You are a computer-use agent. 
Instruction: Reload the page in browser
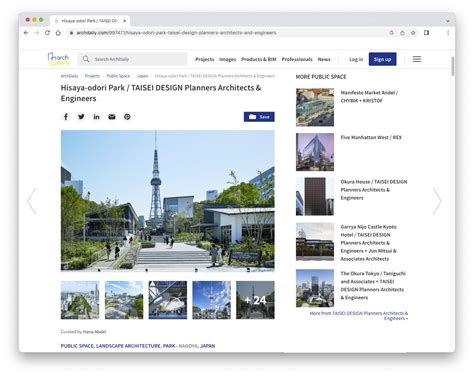47,33
